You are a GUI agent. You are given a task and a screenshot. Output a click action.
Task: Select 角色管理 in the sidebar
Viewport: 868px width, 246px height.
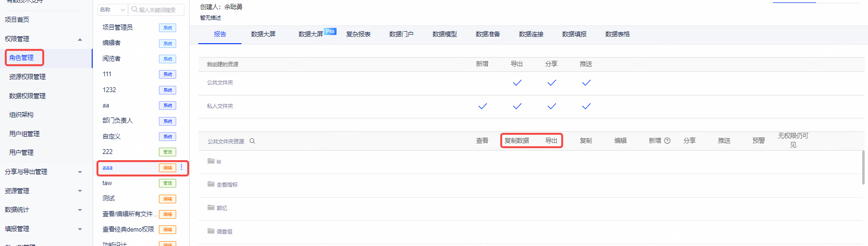pyautogui.click(x=22, y=58)
